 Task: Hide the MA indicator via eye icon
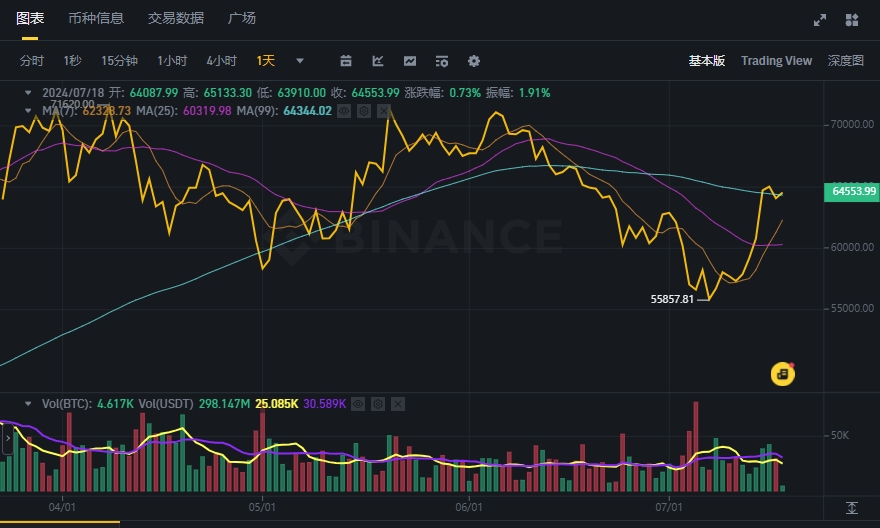[345, 111]
